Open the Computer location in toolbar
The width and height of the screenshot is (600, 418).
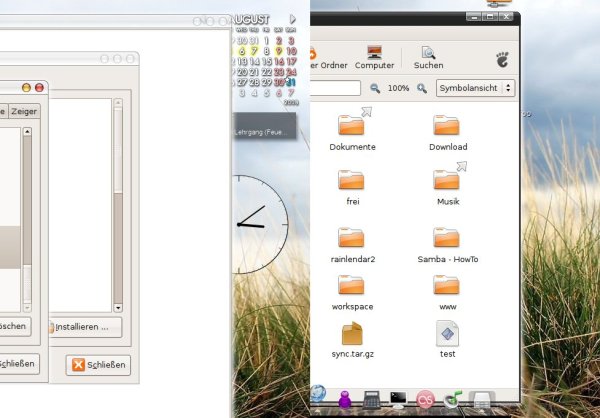tap(374, 56)
